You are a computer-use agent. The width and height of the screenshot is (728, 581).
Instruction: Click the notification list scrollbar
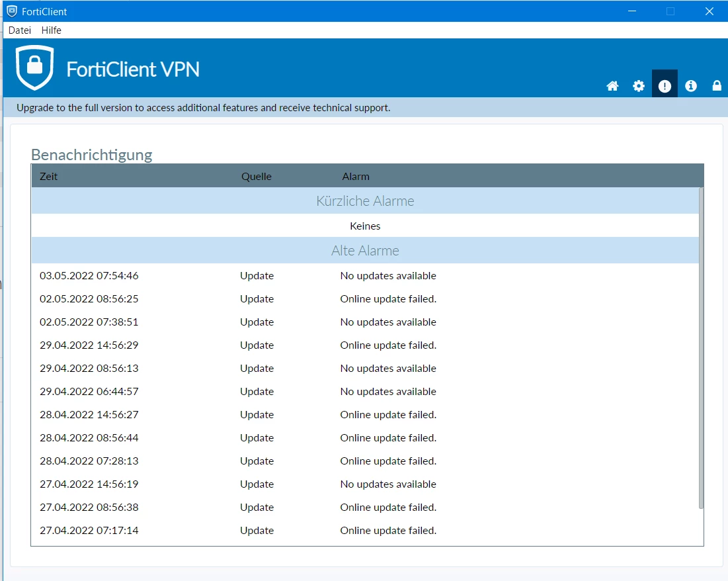coord(701,347)
